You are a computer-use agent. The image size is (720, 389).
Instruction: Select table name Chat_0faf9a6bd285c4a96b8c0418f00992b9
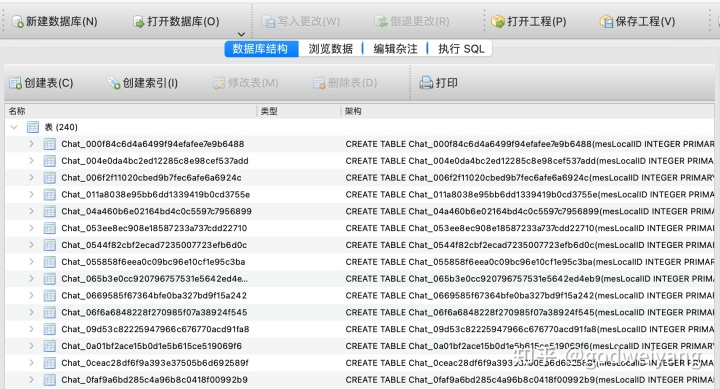tap(154, 380)
